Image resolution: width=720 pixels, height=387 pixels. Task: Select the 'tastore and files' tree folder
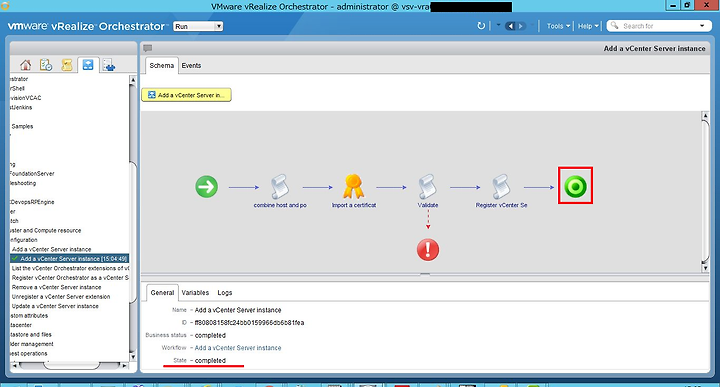pyautogui.click(x=31, y=335)
